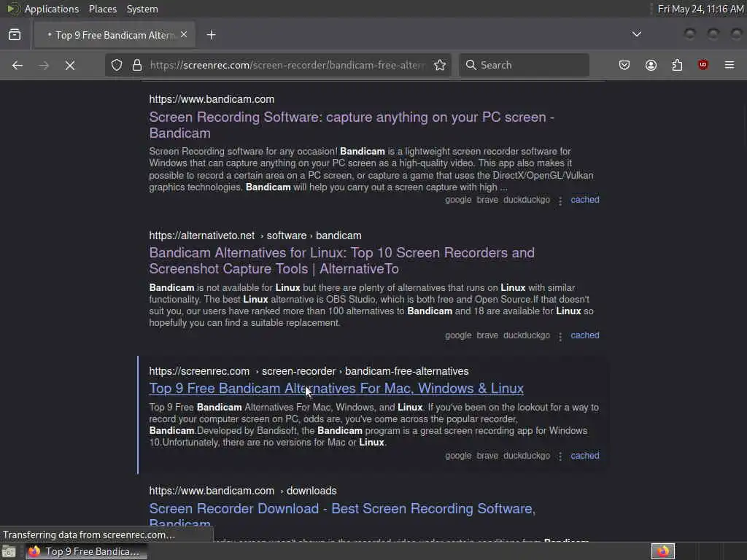The image size is (747, 560).
Task: Open the Applications menu
Action: pos(52,9)
